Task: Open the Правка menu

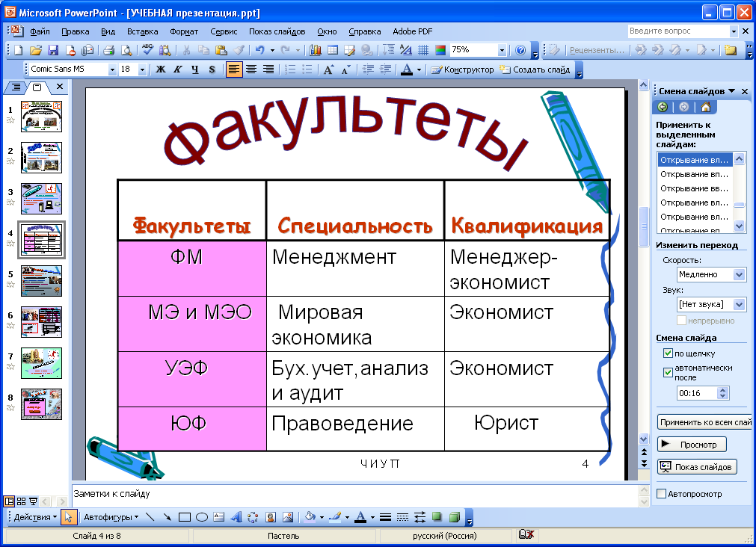Action: point(76,31)
